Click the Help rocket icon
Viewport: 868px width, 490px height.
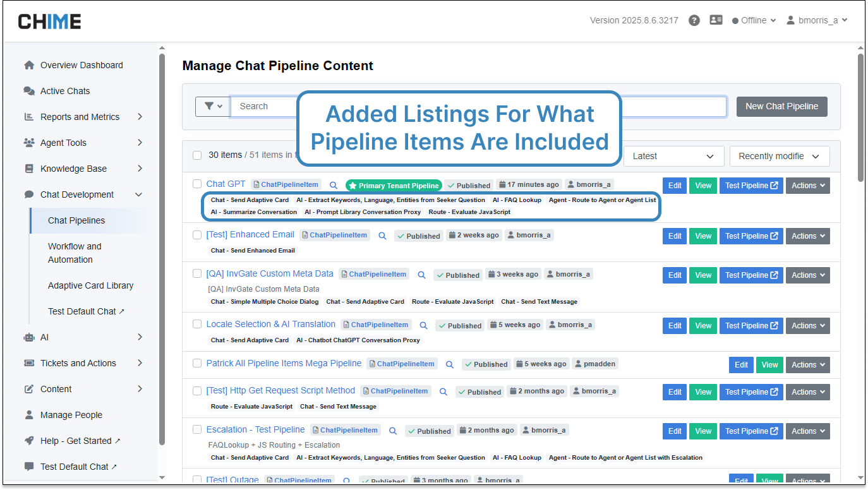pos(29,441)
